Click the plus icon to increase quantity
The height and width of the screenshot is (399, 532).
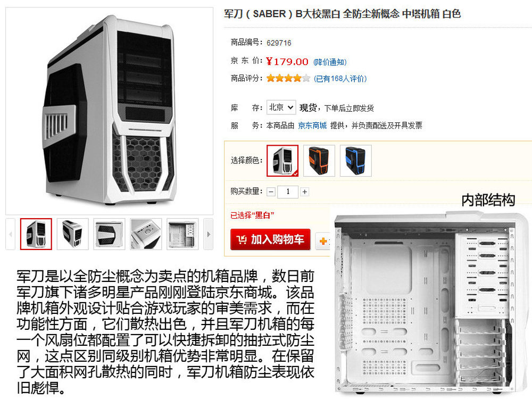click(x=305, y=192)
